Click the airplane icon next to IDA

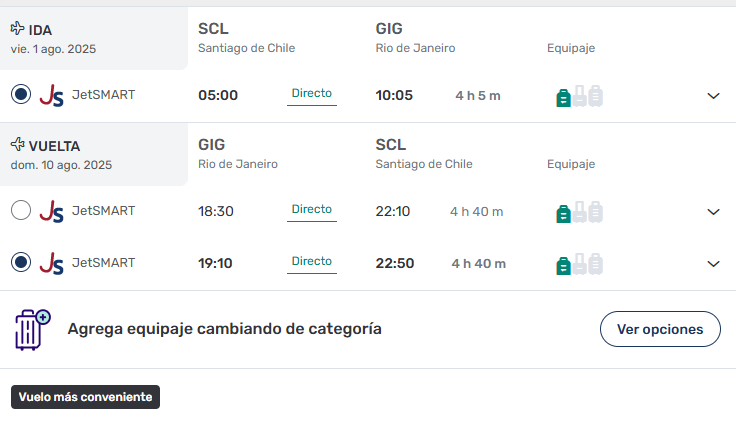click(17, 29)
